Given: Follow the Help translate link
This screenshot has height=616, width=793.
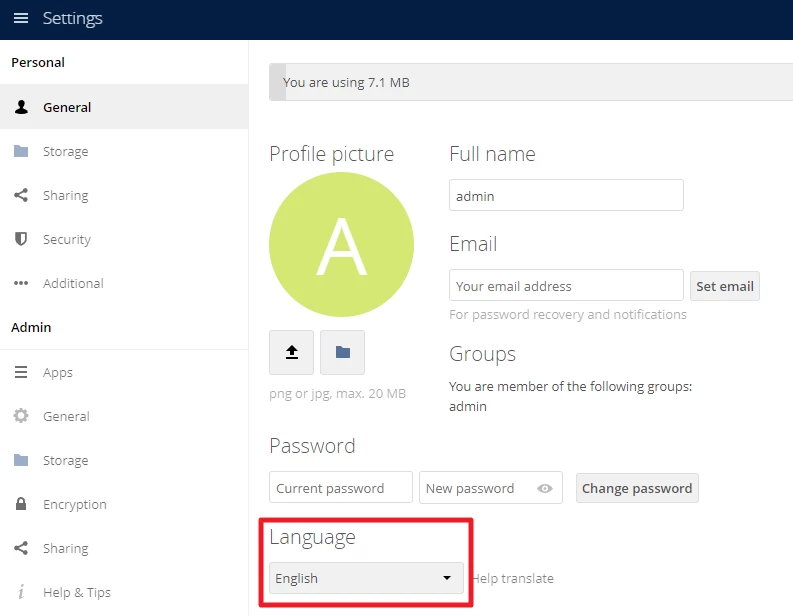Looking at the screenshot, I should 513,579.
